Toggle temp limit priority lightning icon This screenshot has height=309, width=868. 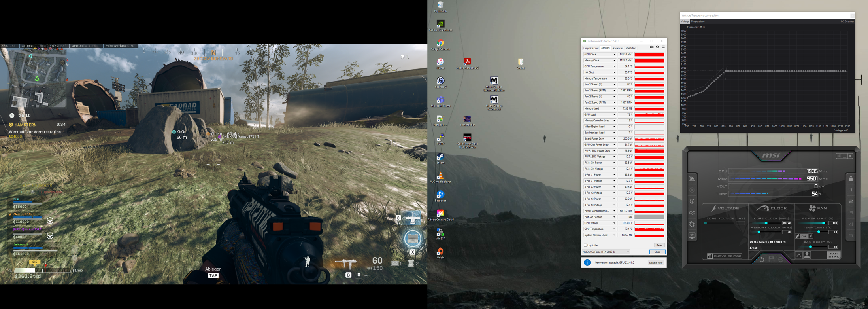click(x=811, y=236)
